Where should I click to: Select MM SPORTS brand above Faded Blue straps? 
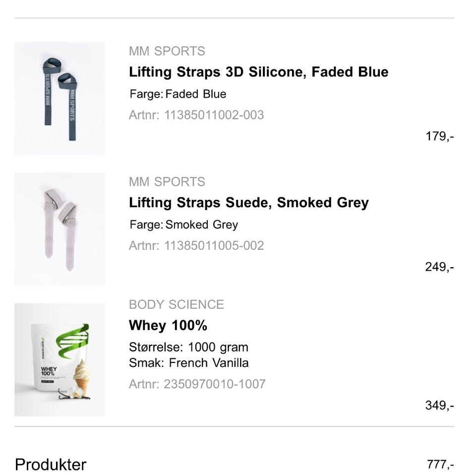point(167,51)
